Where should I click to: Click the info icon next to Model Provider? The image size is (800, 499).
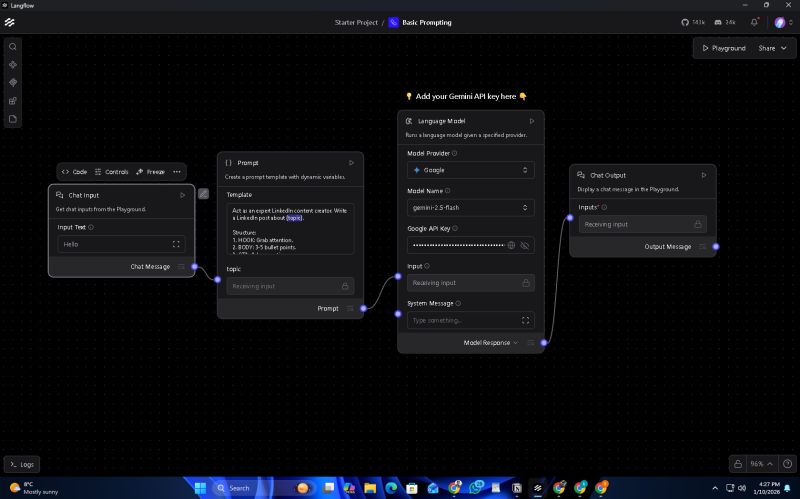(x=455, y=153)
